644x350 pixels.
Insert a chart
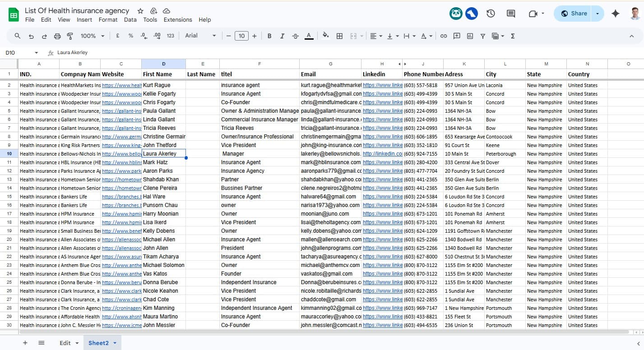470,36
